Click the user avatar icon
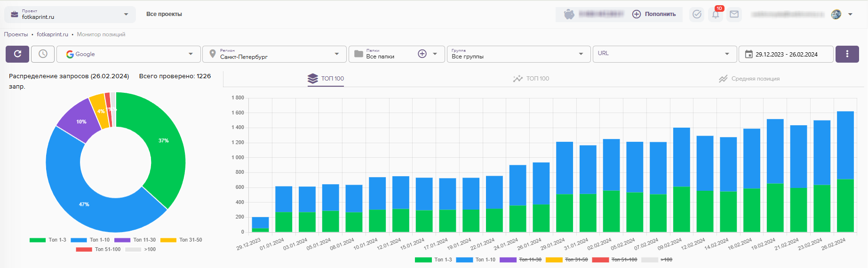This screenshot has width=868, height=268. click(x=836, y=15)
